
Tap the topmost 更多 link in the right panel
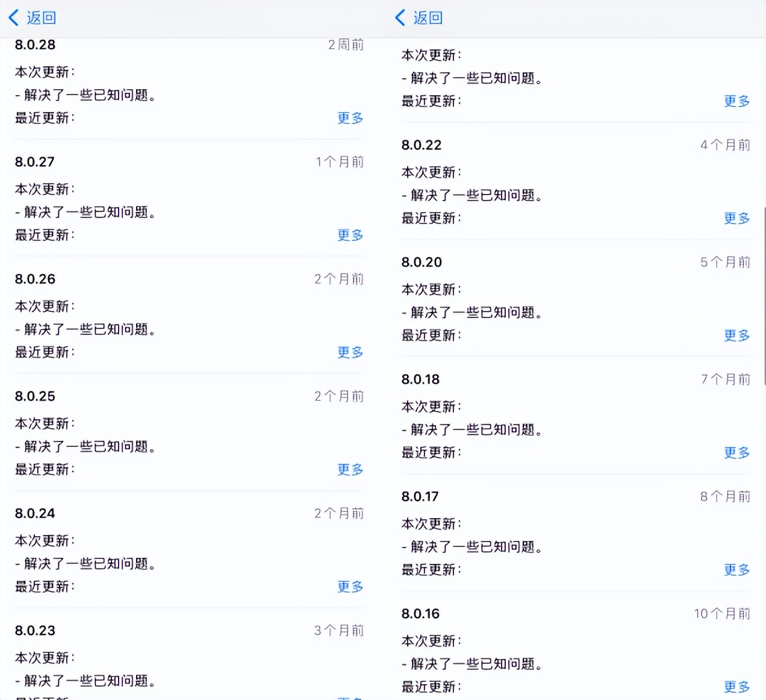click(x=736, y=101)
